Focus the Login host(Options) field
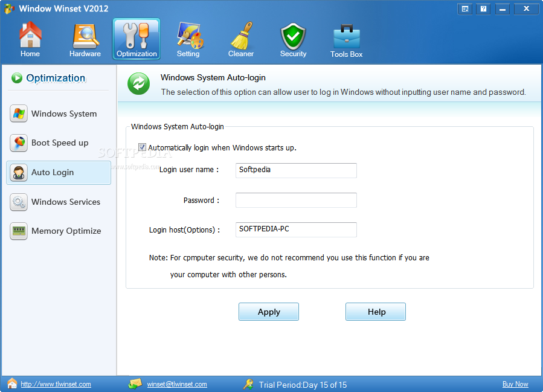 tap(296, 230)
